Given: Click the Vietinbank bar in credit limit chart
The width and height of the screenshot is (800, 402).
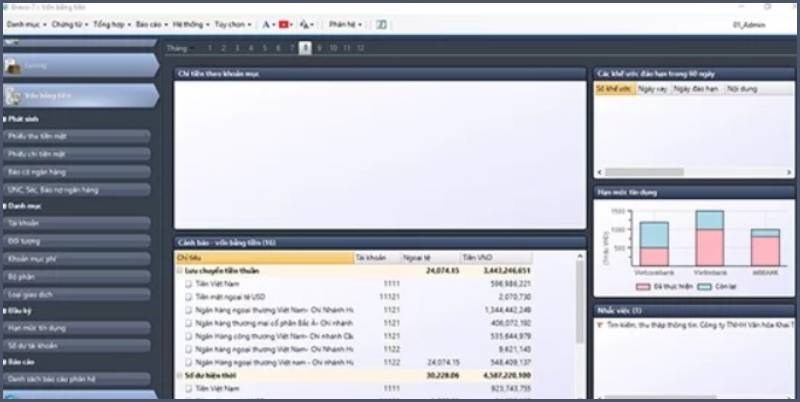Looking at the screenshot, I should [x=710, y=238].
